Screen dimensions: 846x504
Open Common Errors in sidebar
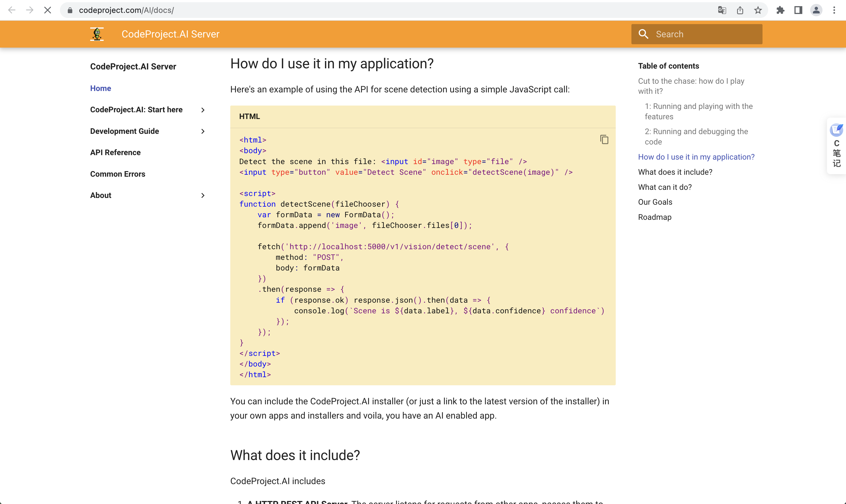point(118,174)
